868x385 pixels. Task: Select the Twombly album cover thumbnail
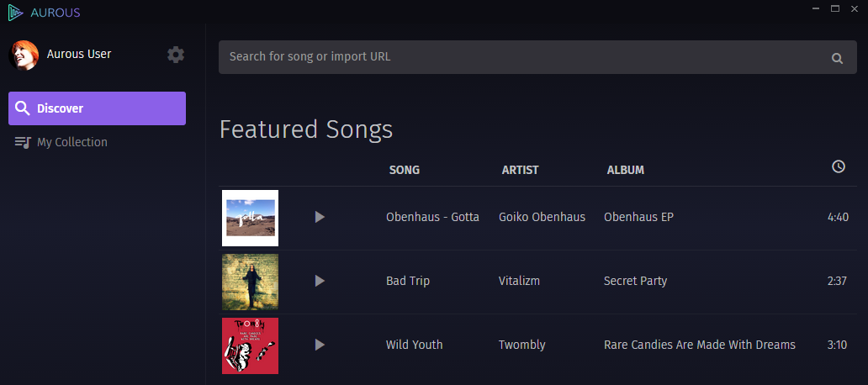(x=250, y=345)
